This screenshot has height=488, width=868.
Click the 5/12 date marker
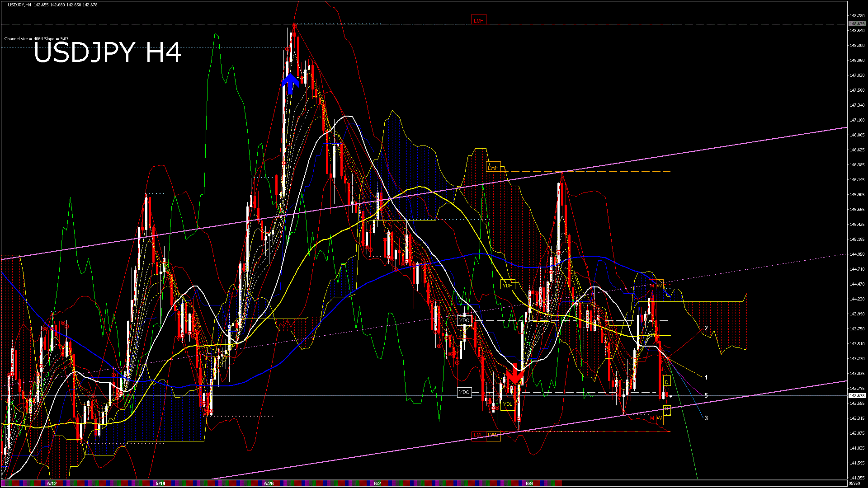(x=52, y=483)
